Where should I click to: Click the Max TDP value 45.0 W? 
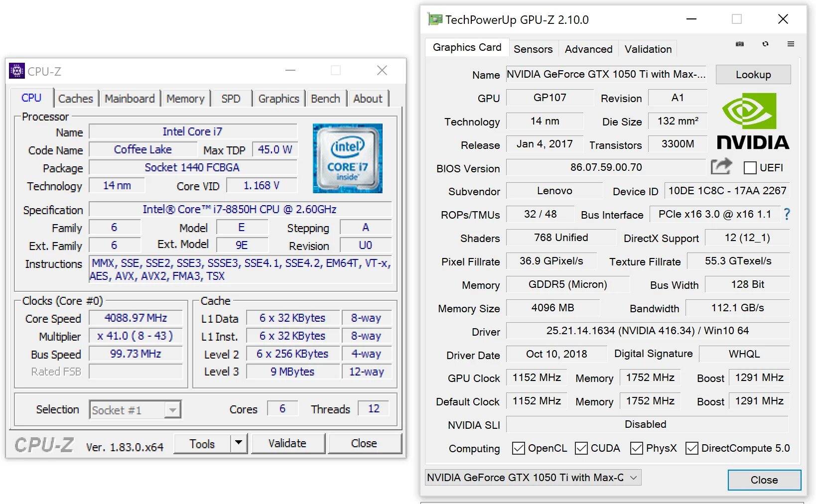(x=275, y=149)
